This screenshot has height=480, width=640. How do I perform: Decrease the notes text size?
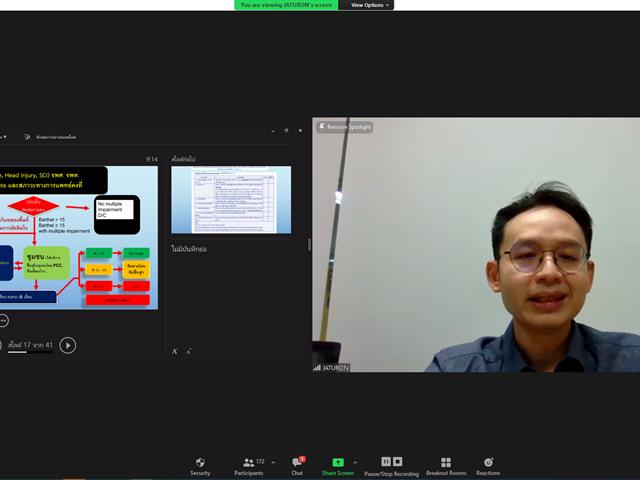tap(189, 351)
